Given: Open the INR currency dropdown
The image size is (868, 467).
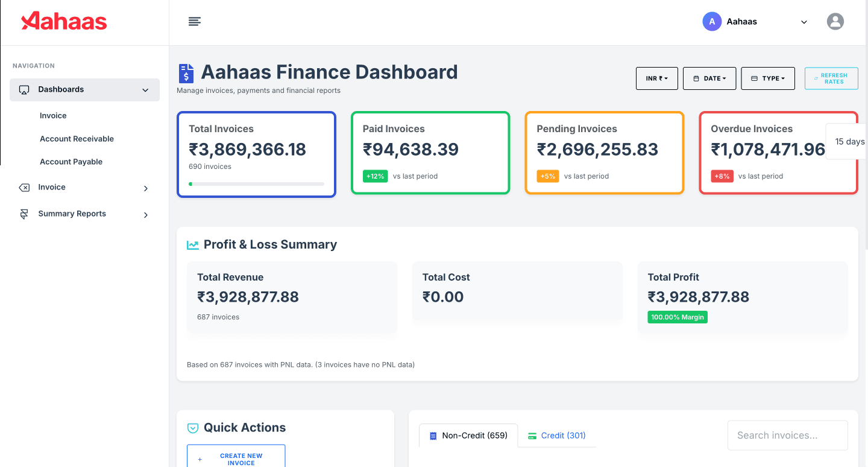Looking at the screenshot, I should pyautogui.click(x=656, y=78).
